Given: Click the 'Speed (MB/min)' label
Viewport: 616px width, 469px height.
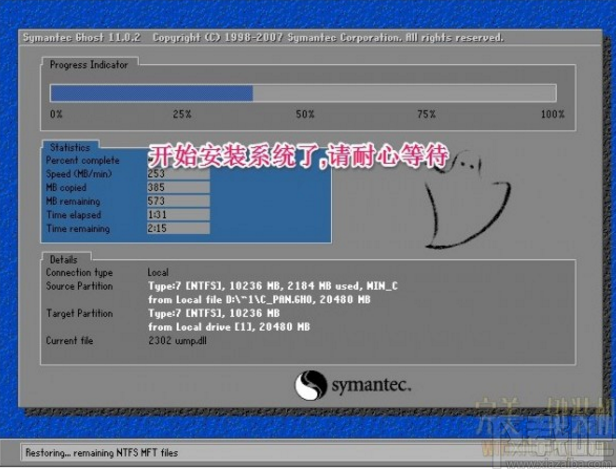Looking at the screenshot, I should point(79,174).
